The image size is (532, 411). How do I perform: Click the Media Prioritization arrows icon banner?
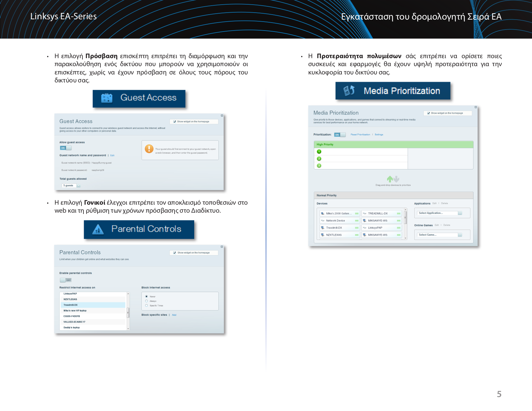tap(393, 91)
